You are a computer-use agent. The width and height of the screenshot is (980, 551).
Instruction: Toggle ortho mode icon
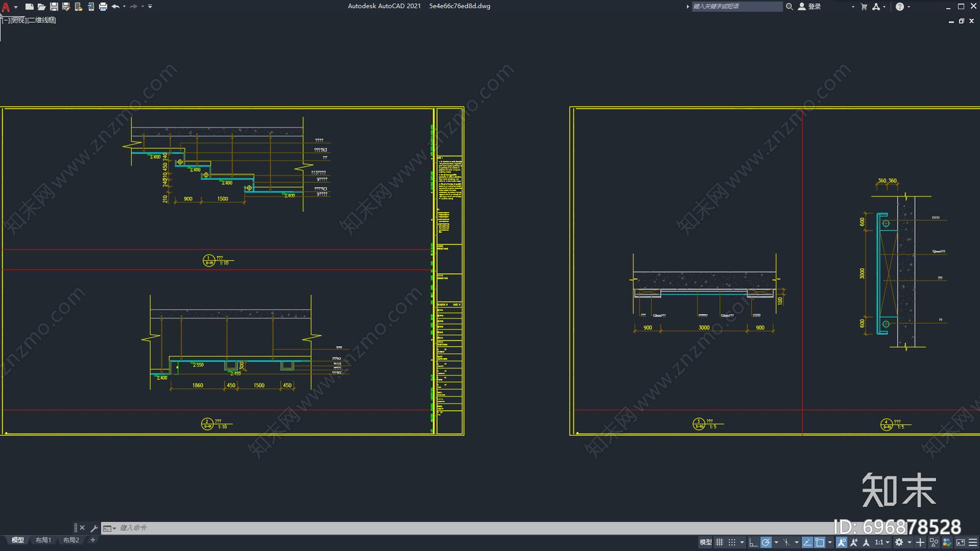753,542
